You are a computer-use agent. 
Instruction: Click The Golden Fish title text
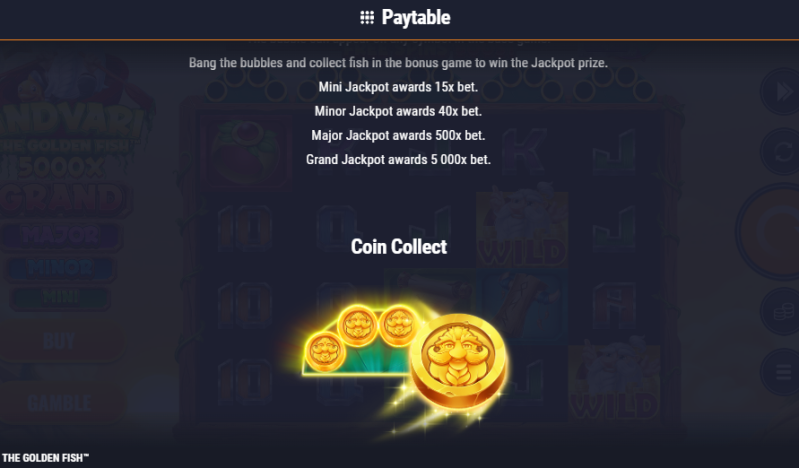46,458
